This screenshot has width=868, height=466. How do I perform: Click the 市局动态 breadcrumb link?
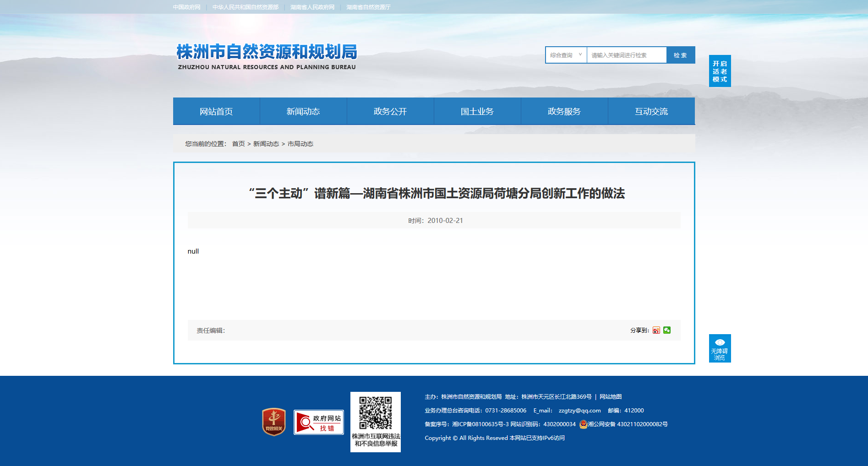300,144
